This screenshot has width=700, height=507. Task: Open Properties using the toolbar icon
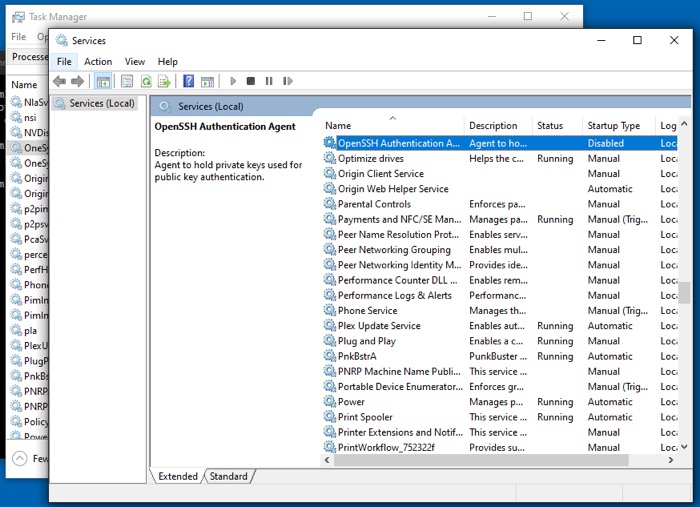click(127, 81)
